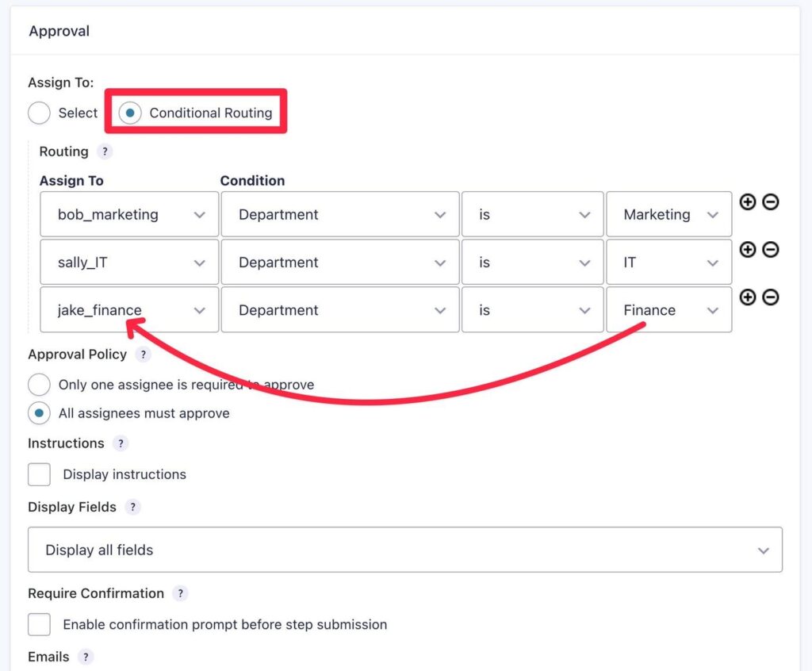Open the Department dropdown in the sally_IT row
Viewport: 812px width, 671px height.
pos(339,262)
